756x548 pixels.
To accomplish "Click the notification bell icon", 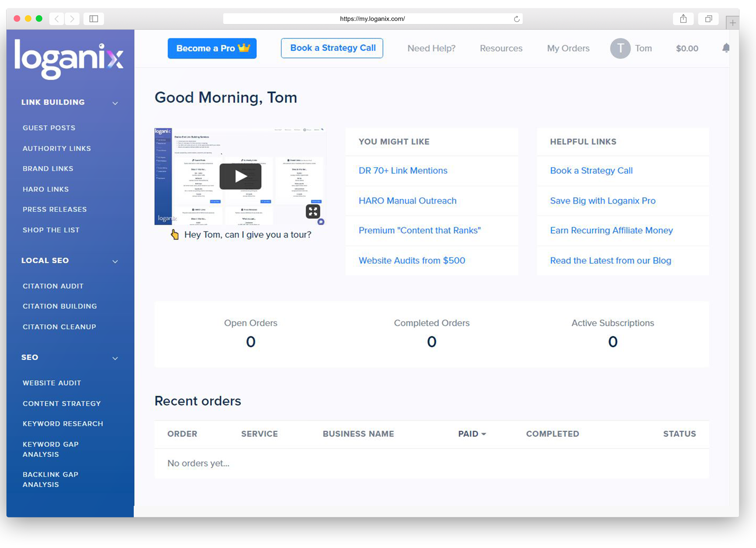I will pyautogui.click(x=726, y=48).
